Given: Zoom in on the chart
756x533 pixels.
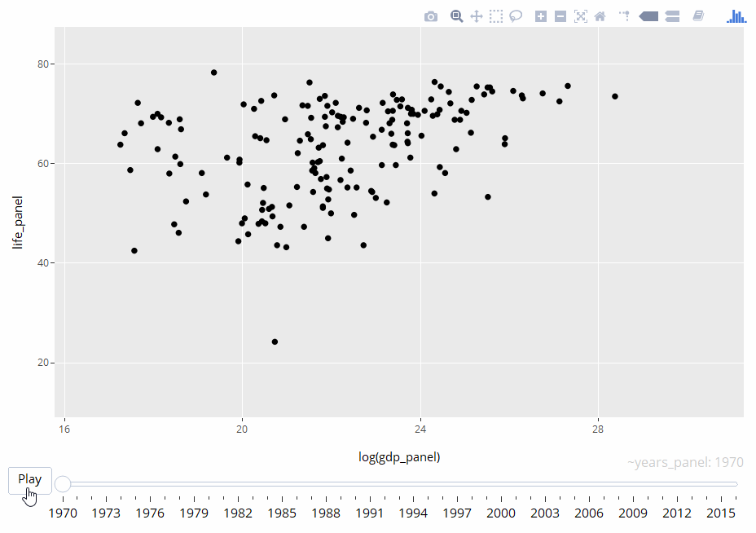Looking at the screenshot, I should coord(540,15).
